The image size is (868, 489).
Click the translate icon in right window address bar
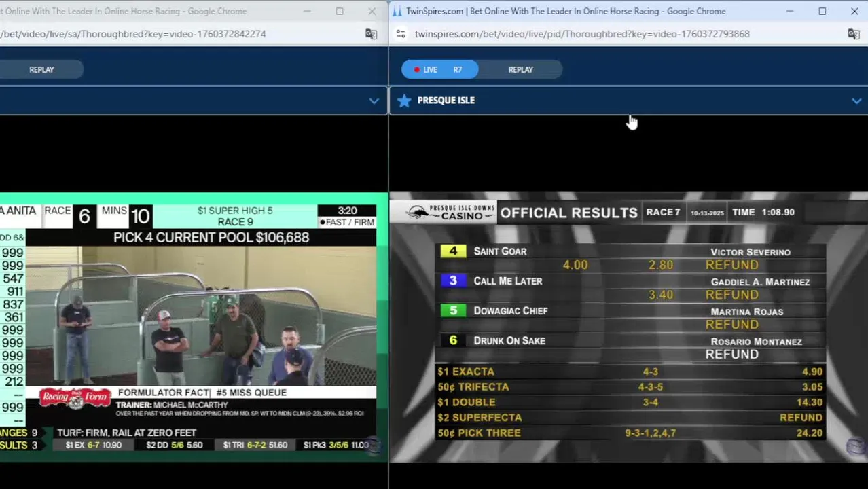click(854, 34)
